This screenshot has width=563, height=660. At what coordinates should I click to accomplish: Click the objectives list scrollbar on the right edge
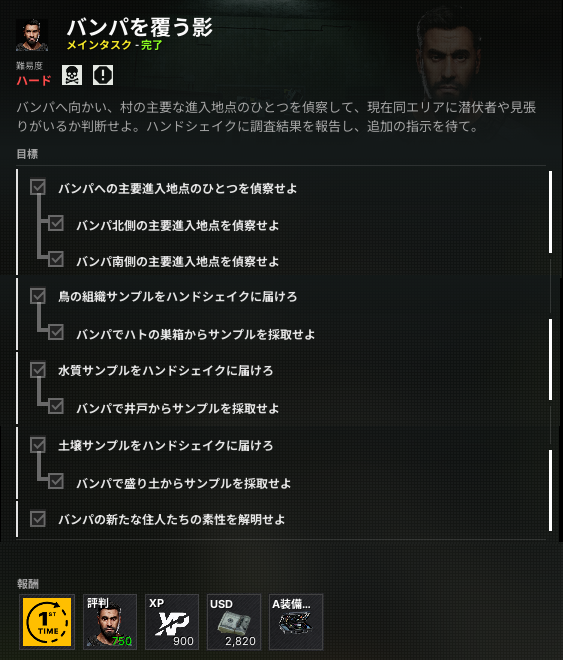click(550, 351)
